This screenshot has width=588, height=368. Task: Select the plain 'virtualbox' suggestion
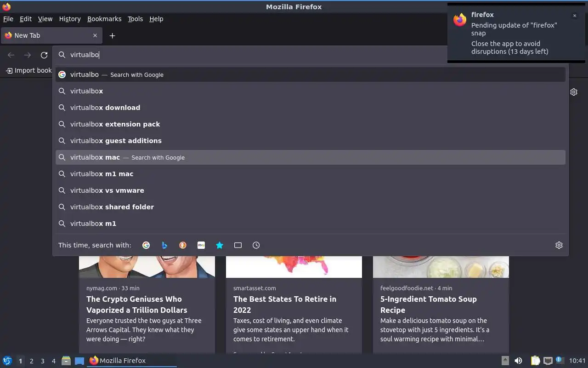pos(311,91)
